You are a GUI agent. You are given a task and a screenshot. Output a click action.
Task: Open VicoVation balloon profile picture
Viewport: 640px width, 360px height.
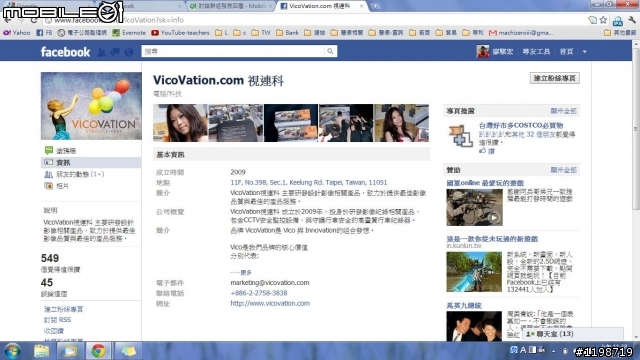point(91,106)
